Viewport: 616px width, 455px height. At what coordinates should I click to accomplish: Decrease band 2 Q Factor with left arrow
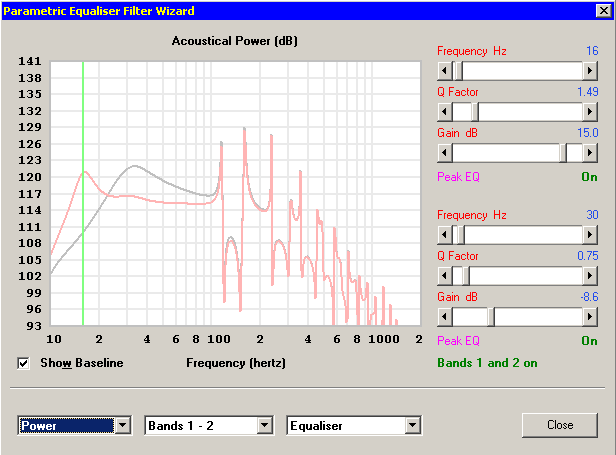[x=445, y=276]
